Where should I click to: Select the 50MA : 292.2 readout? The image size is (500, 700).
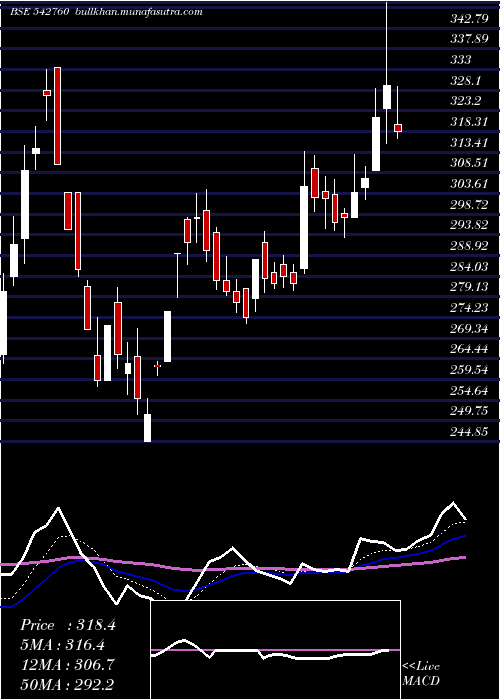pyautogui.click(x=67, y=684)
